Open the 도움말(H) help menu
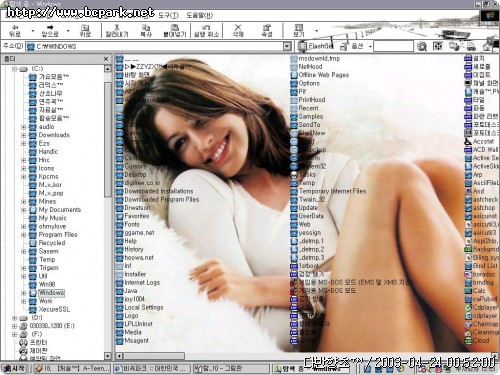The height and width of the screenshot is (375, 500). [x=199, y=15]
